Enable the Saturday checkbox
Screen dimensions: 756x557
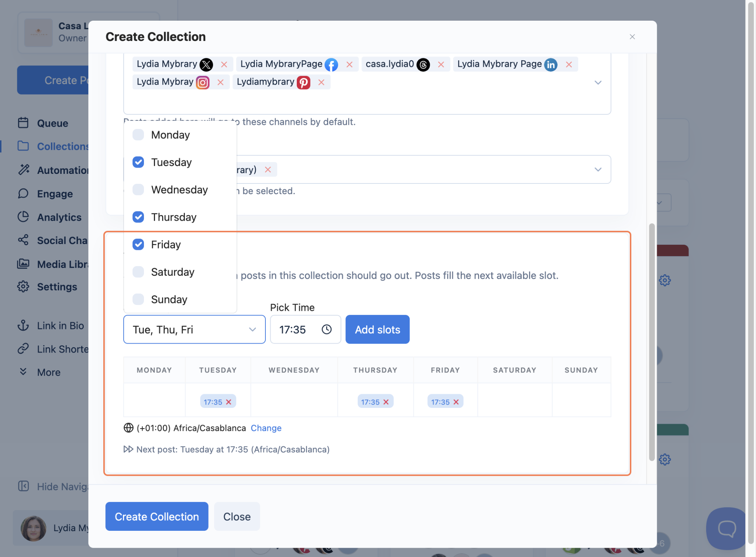coord(138,272)
